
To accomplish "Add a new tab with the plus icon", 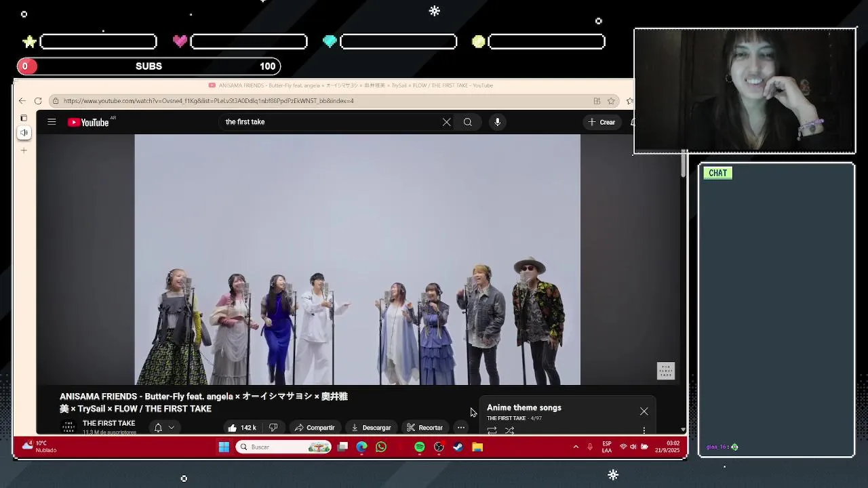I will click(24, 150).
